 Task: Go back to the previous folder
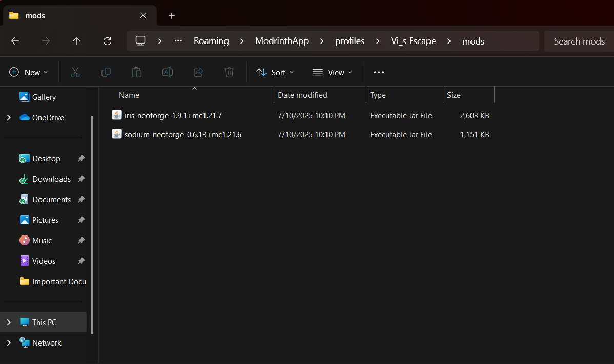pyautogui.click(x=15, y=41)
